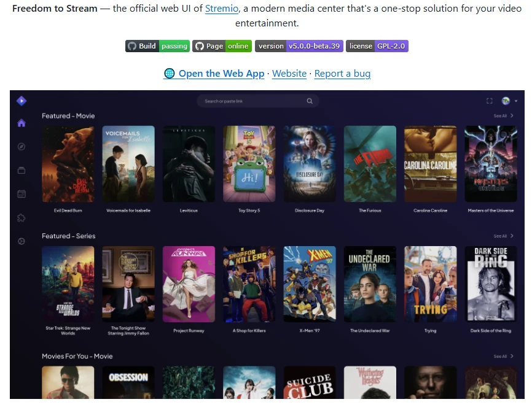Image resolution: width=532 pixels, height=410 pixels.
Task: Open the Addons puzzle icon
Action: coord(22,218)
